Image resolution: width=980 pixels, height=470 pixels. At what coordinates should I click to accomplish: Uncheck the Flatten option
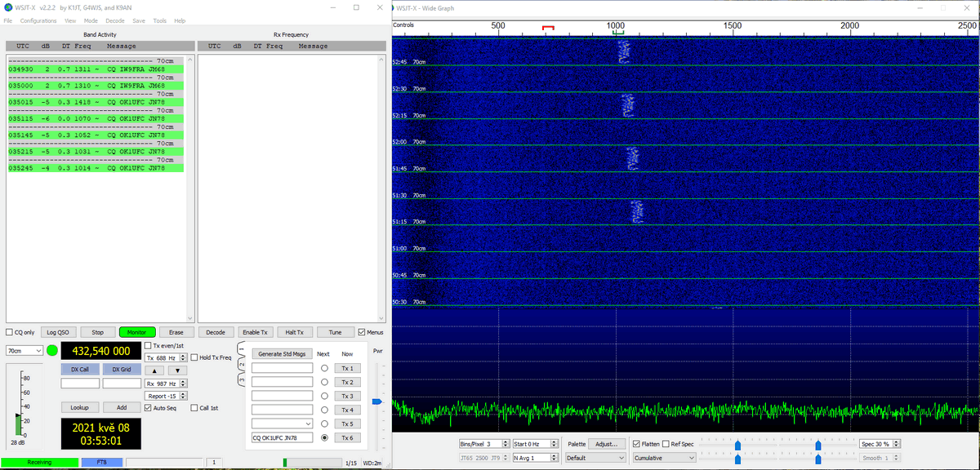point(637,444)
